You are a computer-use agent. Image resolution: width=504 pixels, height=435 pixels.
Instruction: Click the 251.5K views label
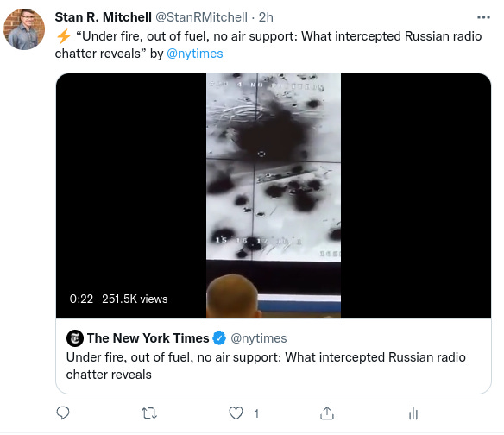coord(135,299)
